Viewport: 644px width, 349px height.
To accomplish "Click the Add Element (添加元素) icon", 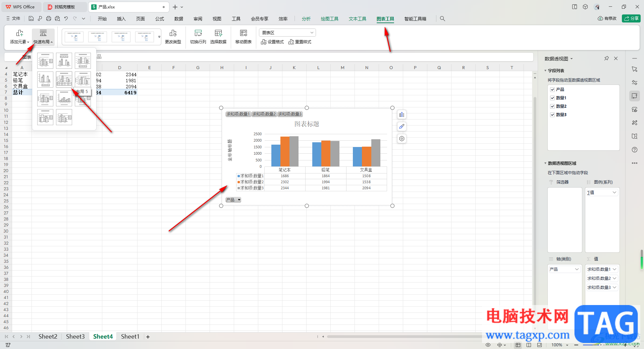I will (x=19, y=33).
